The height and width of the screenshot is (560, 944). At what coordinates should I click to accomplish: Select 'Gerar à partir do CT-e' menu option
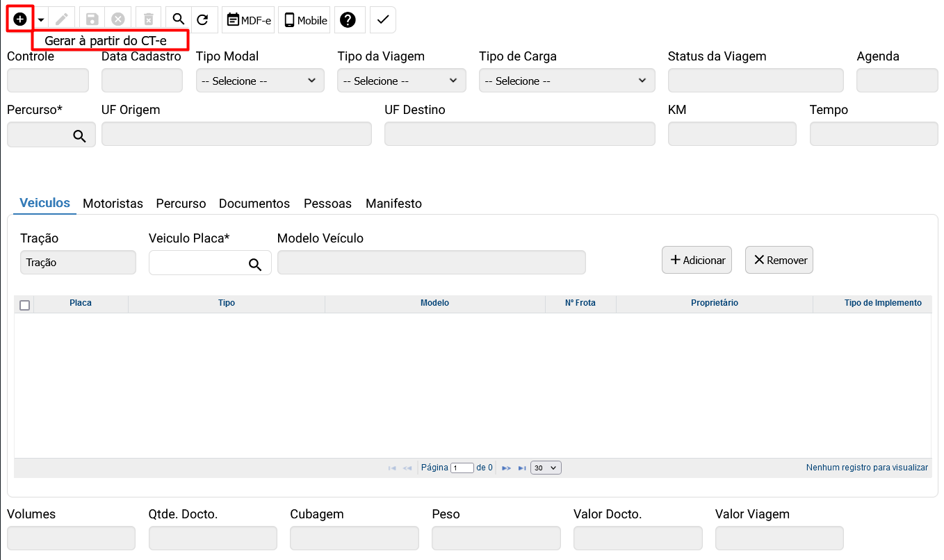106,41
